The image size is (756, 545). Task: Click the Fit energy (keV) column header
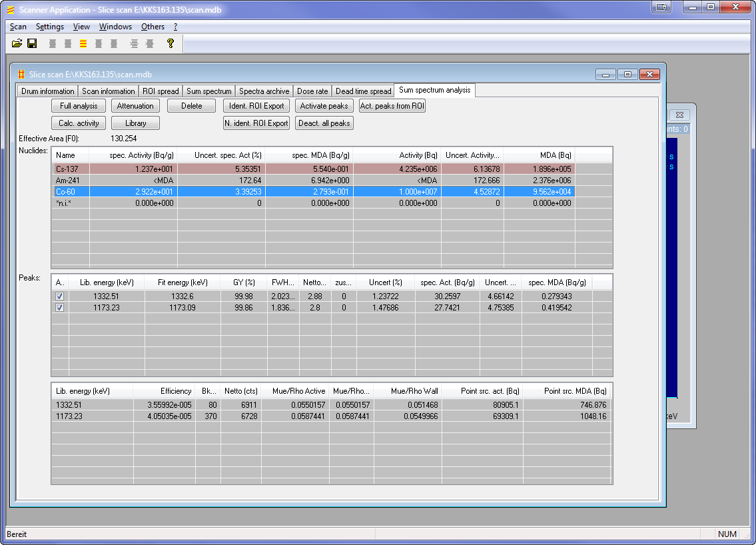coord(183,282)
